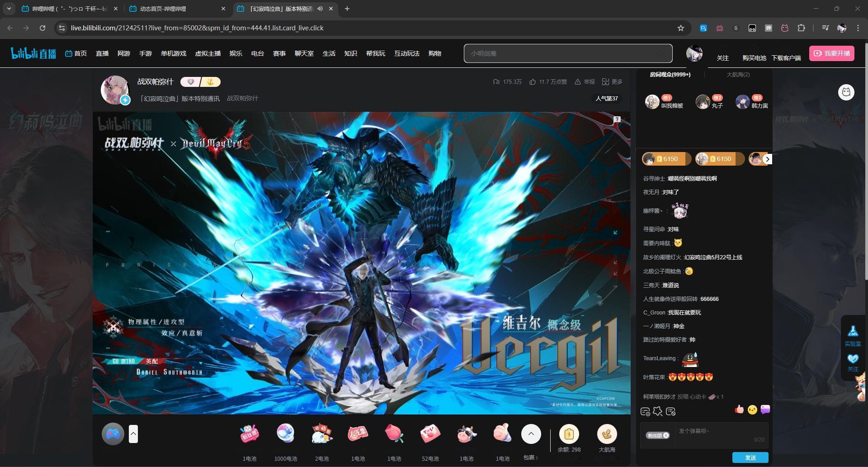Open the browser media control icon
Screen dimensions: 868x467
click(826, 28)
